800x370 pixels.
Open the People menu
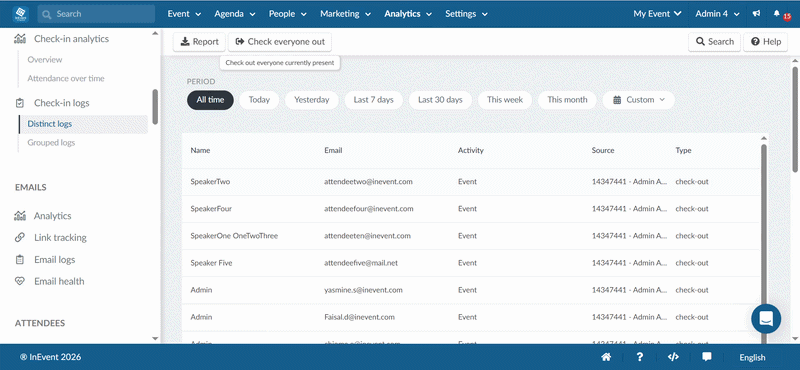click(x=288, y=14)
